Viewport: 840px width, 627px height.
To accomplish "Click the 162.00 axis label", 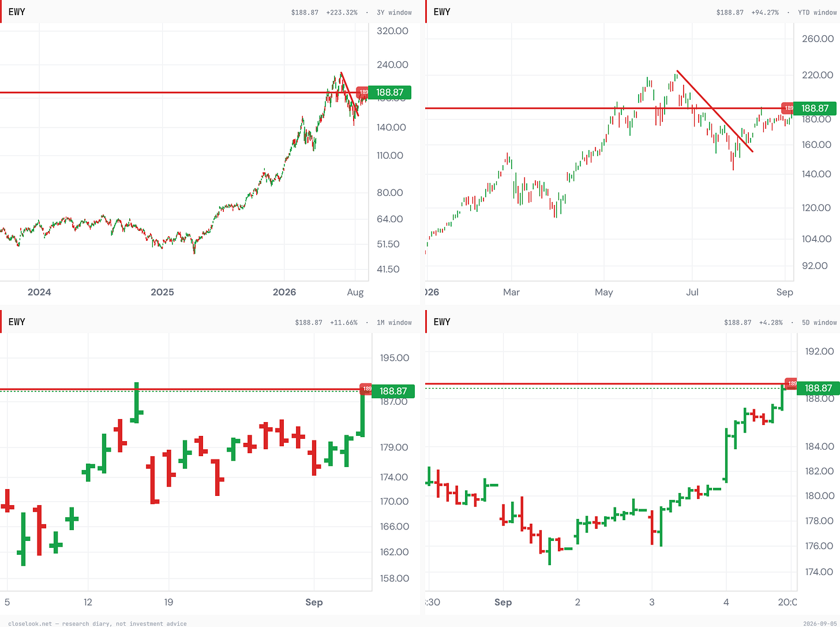I will pos(395,552).
